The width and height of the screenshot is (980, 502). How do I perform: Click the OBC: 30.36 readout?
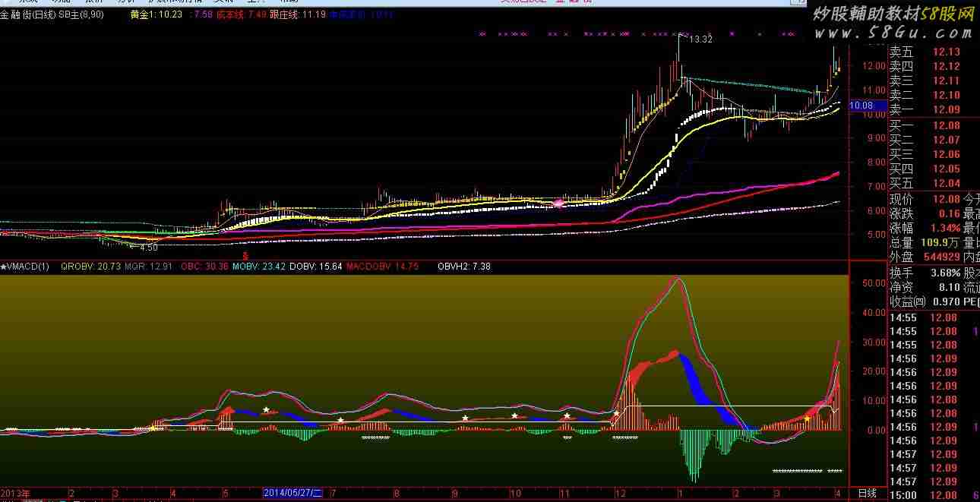tap(206, 267)
